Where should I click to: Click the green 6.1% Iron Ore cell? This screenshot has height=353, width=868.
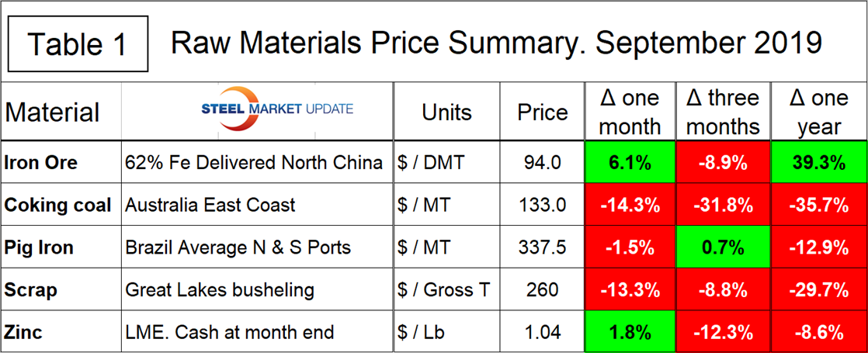(x=630, y=162)
